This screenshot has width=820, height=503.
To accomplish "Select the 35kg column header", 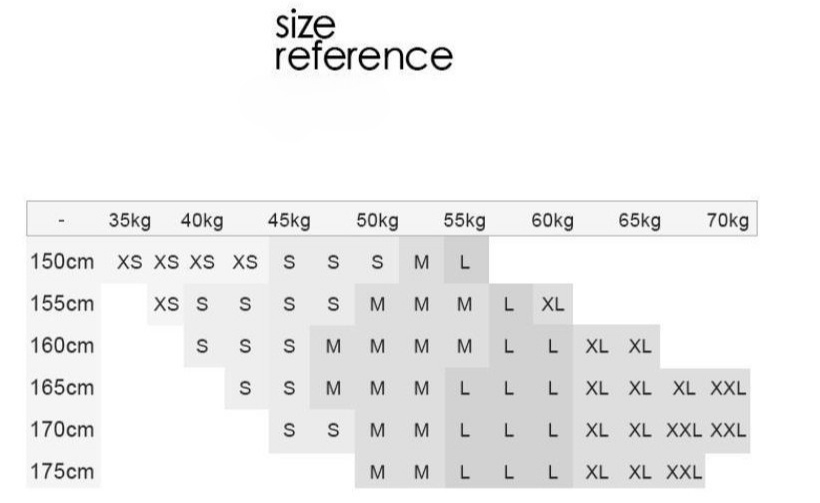I will click(x=129, y=220).
